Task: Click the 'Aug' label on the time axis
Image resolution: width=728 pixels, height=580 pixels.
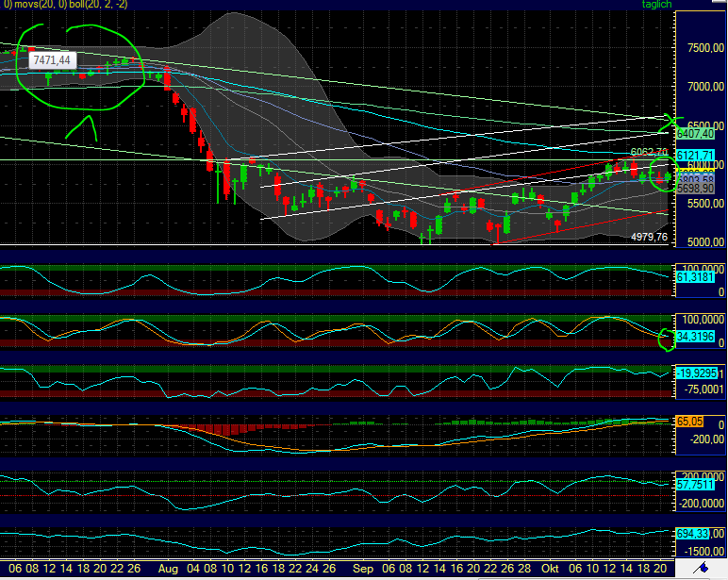Action: pyautogui.click(x=168, y=570)
